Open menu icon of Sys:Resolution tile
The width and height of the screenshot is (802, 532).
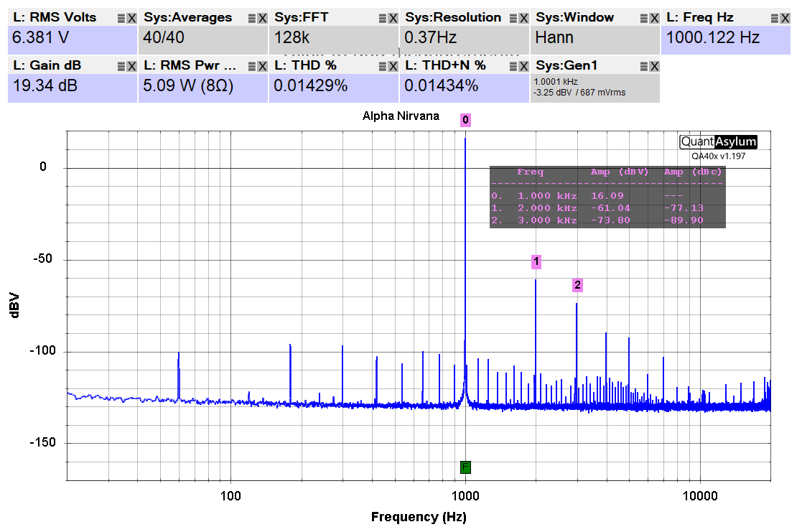point(513,19)
